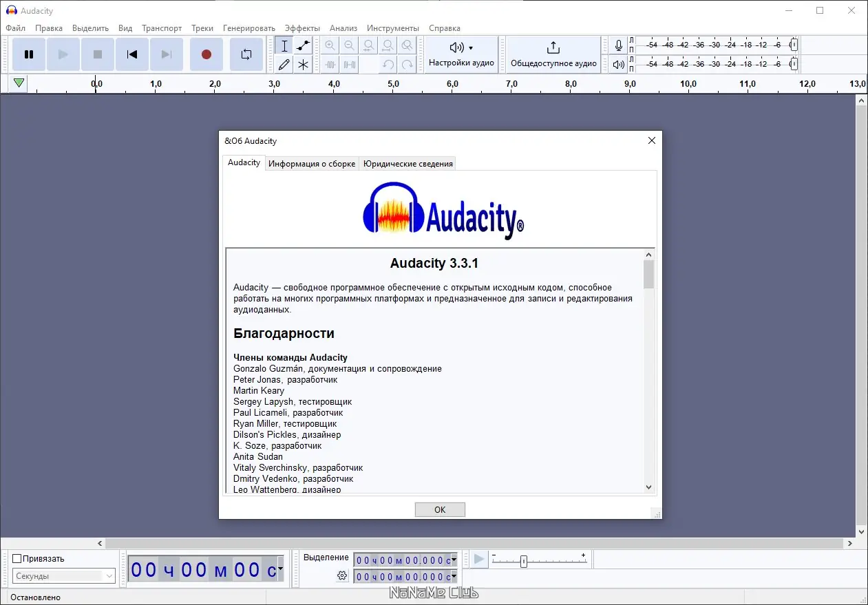Click OK to close the About dialog
This screenshot has height=605, width=868.
coord(440,509)
